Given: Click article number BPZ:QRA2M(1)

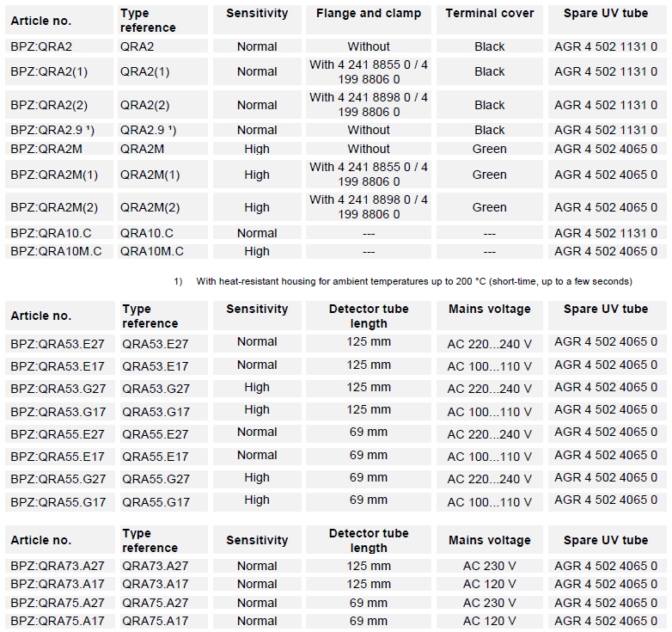Looking at the screenshot, I should (54, 175).
